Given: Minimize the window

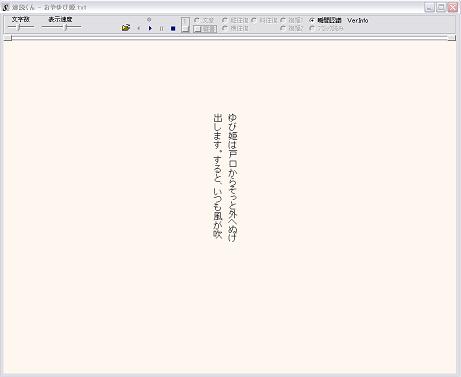Looking at the screenshot, I should [429, 7].
